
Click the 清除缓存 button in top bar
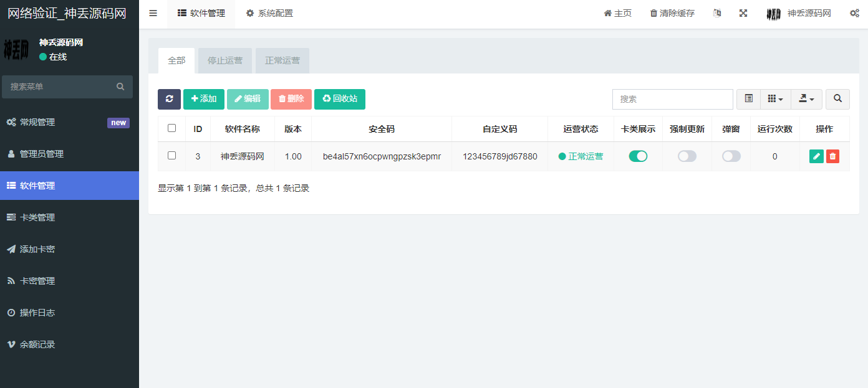point(672,12)
